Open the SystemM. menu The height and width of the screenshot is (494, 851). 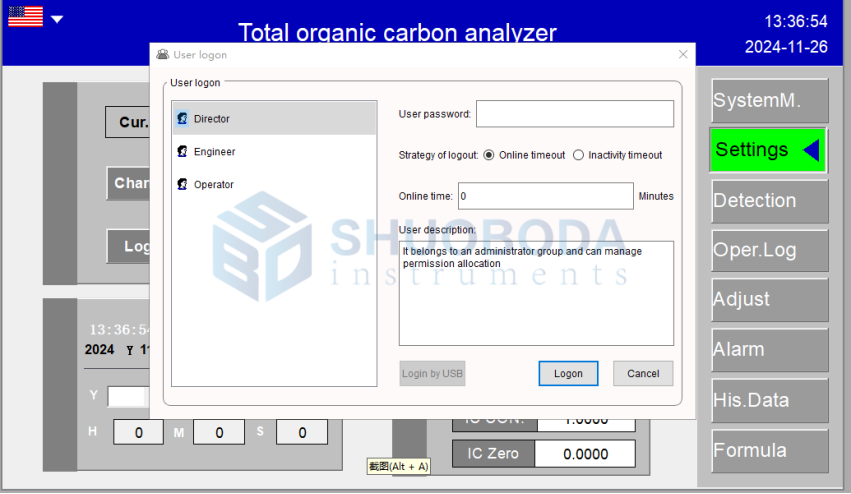pos(770,100)
